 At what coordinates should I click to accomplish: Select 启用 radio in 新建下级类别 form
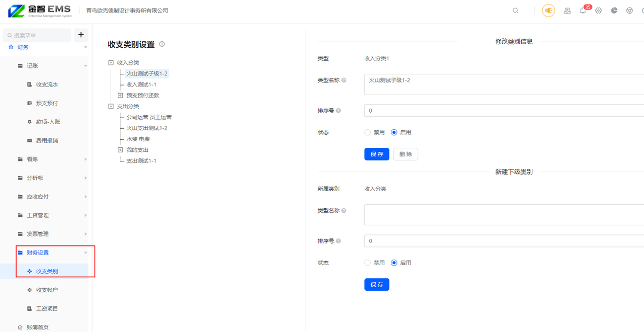click(394, 263)
